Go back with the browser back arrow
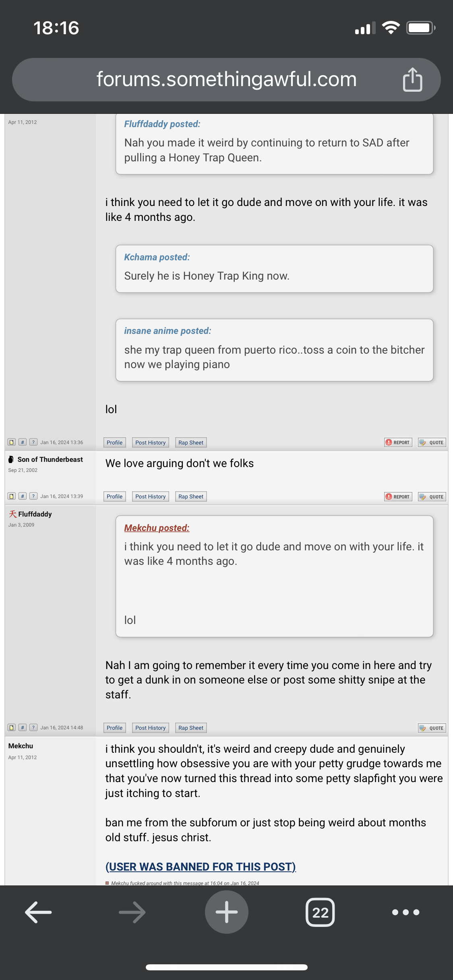This screenshot has height=980, width=453. coord(38,912)
